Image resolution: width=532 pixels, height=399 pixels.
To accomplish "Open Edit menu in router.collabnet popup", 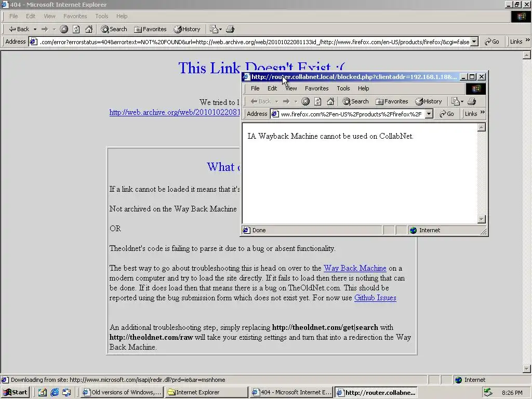I will [x=272, y=88].
